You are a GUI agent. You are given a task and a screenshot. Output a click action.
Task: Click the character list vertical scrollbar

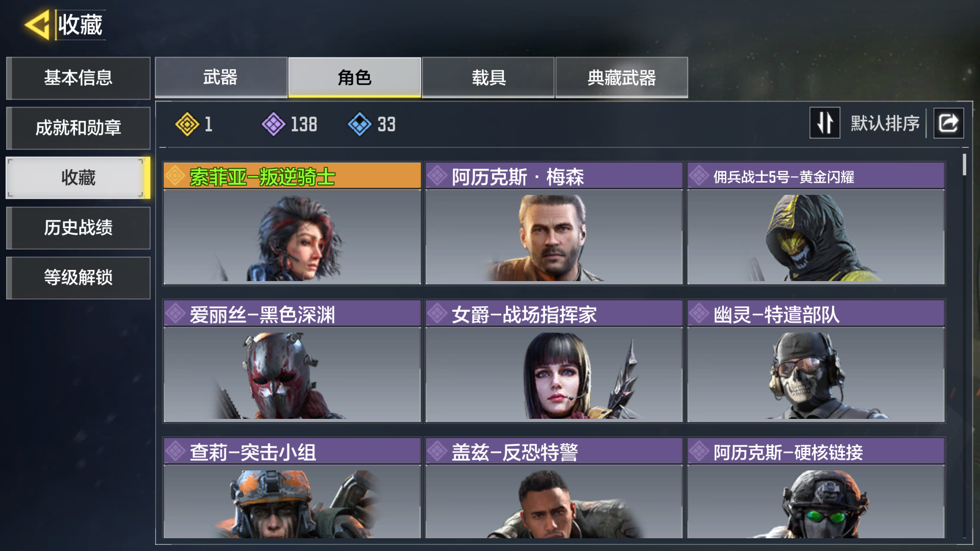pos(964,164)
